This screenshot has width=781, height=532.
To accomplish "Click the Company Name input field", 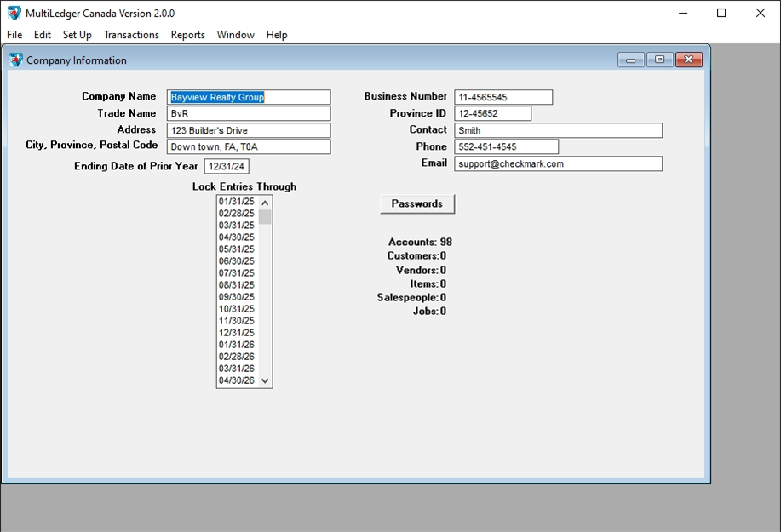I will click(x=248, y=98).
